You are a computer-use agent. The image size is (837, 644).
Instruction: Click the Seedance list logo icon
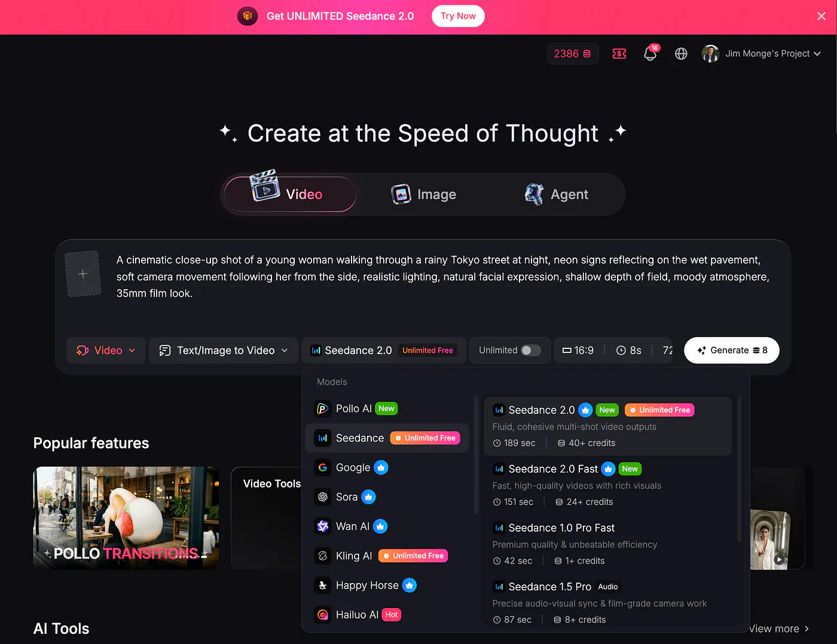[323, 438]
